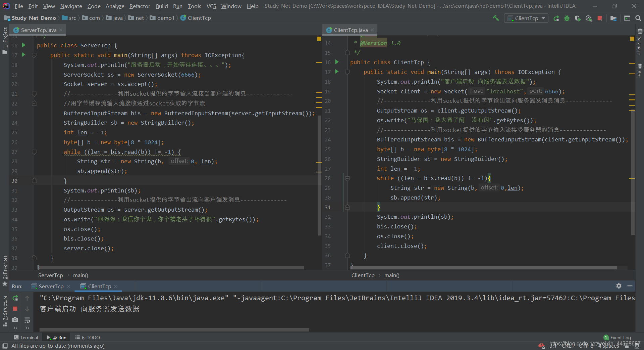Toggle soft-wrap in Run console
The width and height of the screenshot is (644, 350).
coord(27,320)
